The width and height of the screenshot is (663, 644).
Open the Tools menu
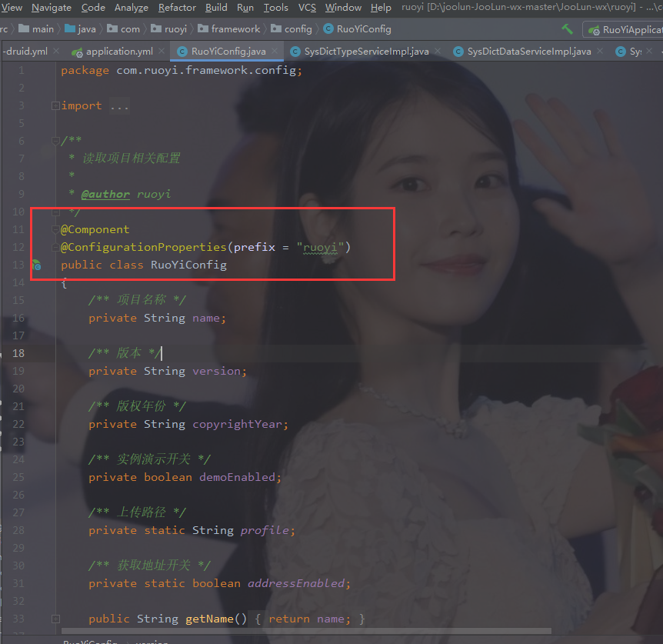coord(275,8)
